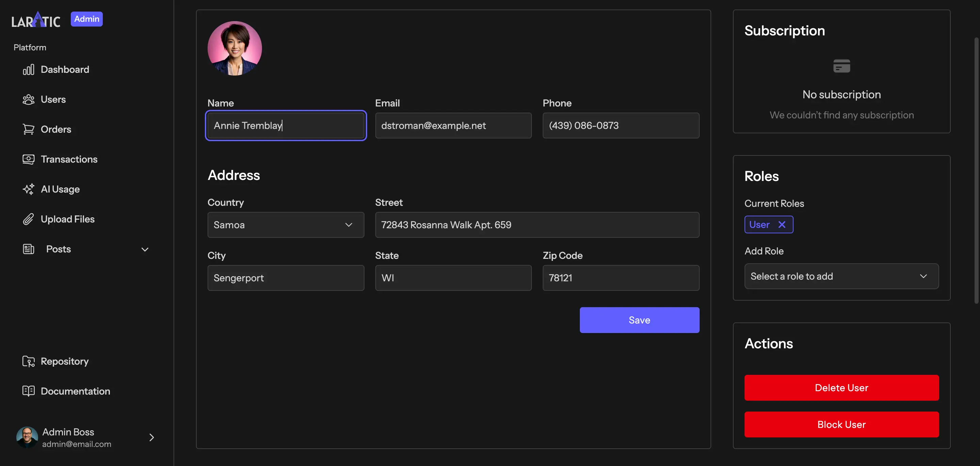Click the Admin badge next to logo
The width and height of the screenshot is (980, 466).
pos(86,19)
